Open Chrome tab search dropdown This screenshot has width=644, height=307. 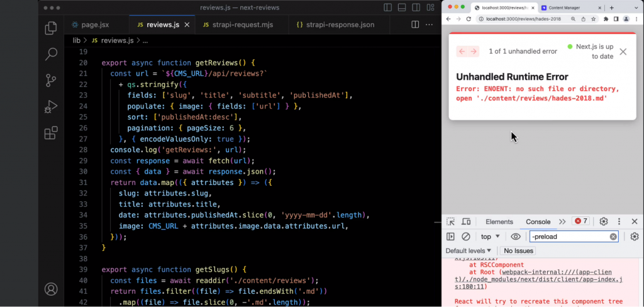coord(636,8)
